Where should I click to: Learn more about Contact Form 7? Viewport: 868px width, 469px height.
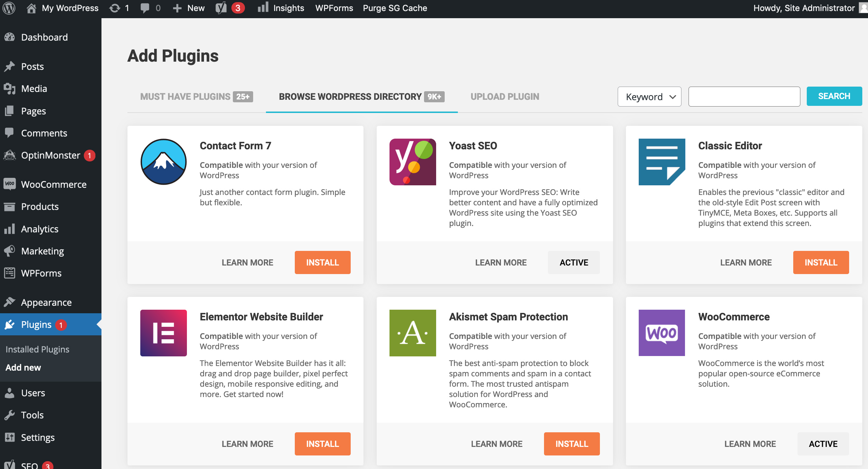pos(247,262)
